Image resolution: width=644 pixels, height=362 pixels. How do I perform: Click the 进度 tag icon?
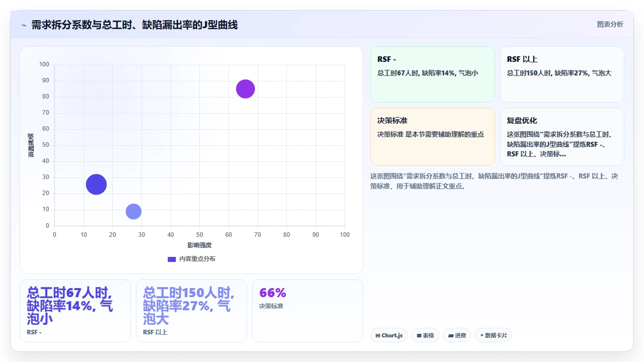[451, 335]
